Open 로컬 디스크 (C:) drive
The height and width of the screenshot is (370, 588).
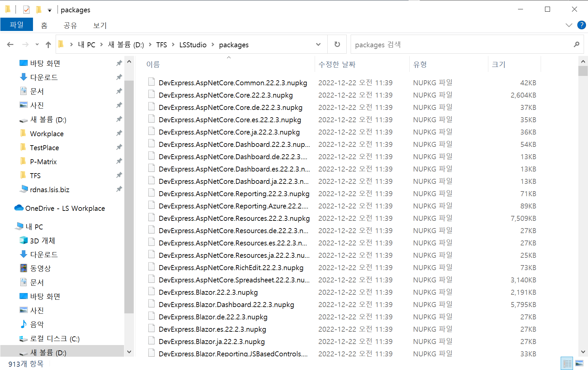pos(55,339)
